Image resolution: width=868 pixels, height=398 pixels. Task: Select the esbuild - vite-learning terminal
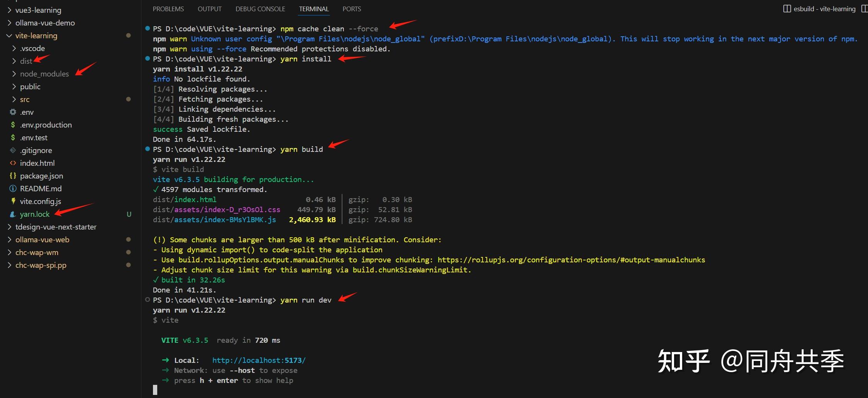pos(824,9)
